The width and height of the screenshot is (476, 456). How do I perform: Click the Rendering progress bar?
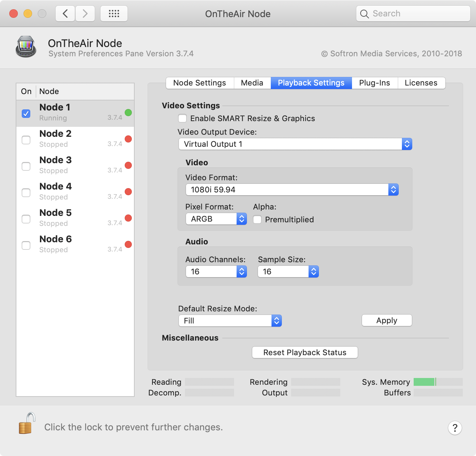316,382
